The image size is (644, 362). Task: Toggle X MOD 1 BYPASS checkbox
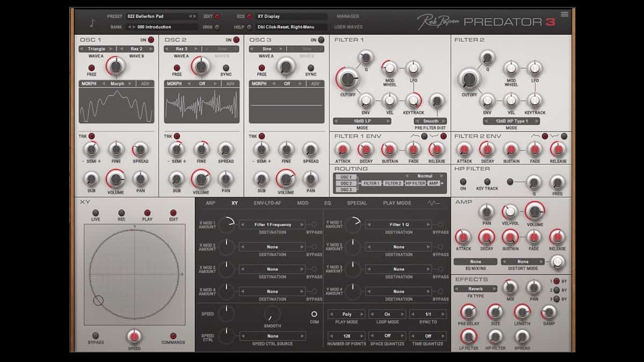point(314,225)
